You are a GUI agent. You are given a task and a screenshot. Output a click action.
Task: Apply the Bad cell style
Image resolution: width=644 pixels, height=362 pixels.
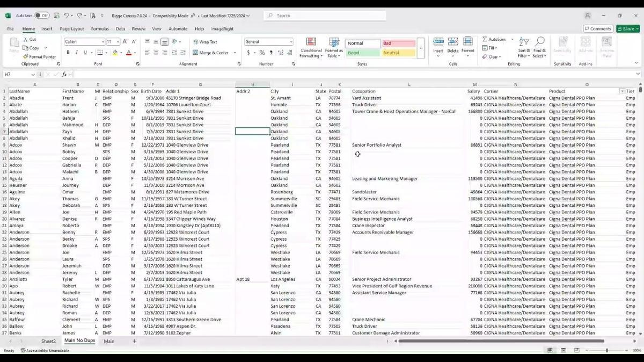pyautogui.click(x=399, y=44)
